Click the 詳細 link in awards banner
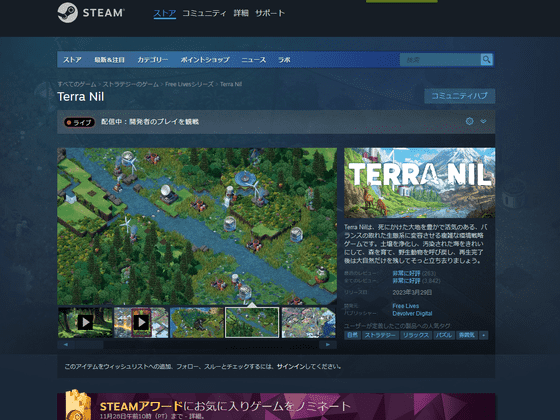 coord(195,416)
